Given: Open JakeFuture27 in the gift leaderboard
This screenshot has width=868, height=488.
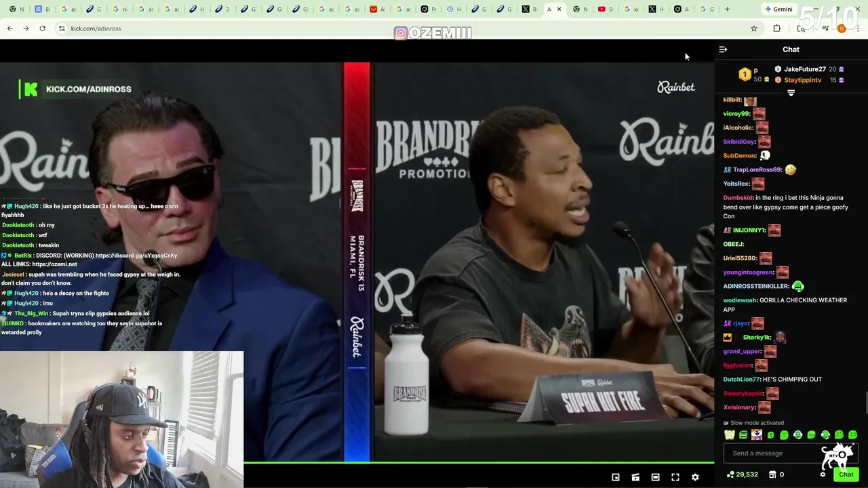Looking at the screenshot, I should 805,69.
